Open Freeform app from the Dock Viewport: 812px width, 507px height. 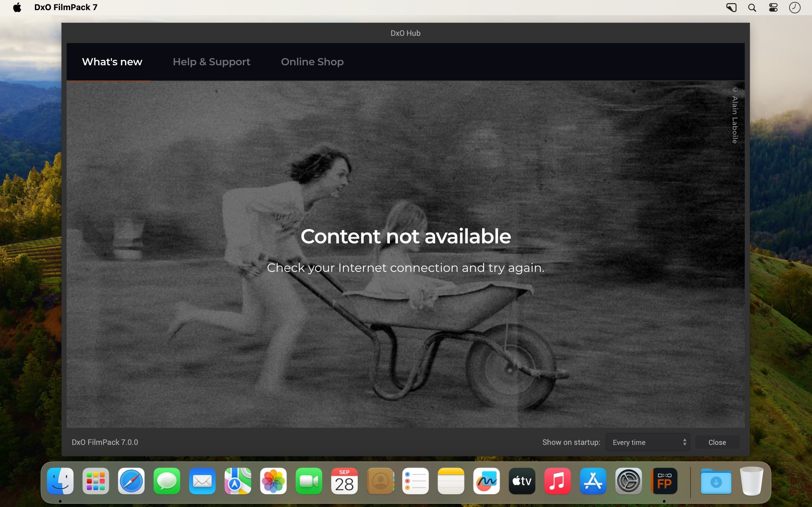487,481
